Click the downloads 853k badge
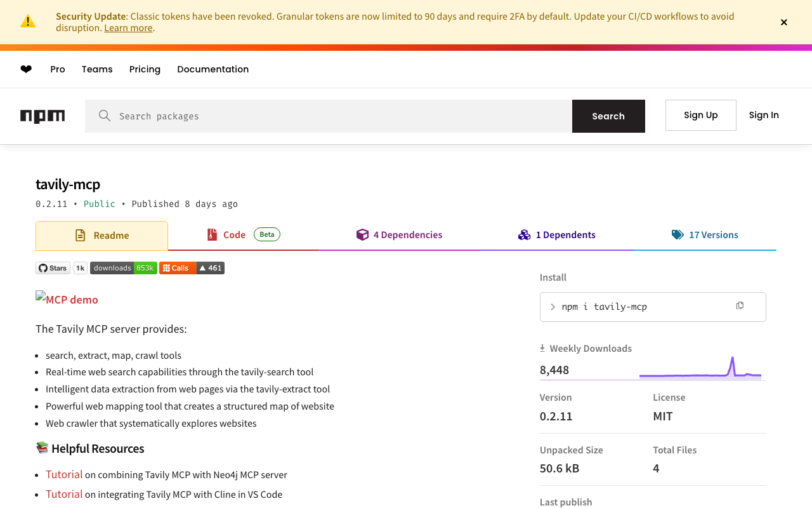 123,268
